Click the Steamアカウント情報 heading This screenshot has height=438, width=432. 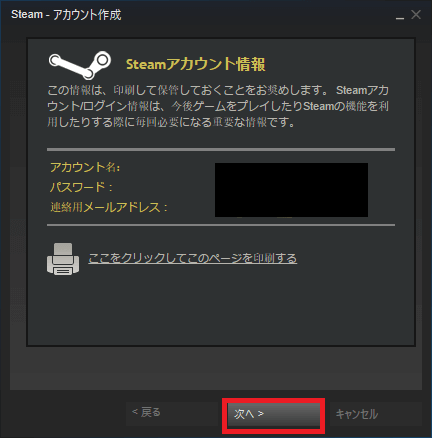pos(196,64)
